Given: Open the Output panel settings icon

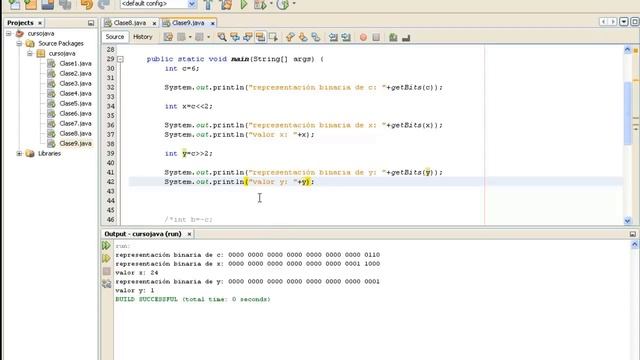Looking at the screenshot, I should (x=107, y=284).
